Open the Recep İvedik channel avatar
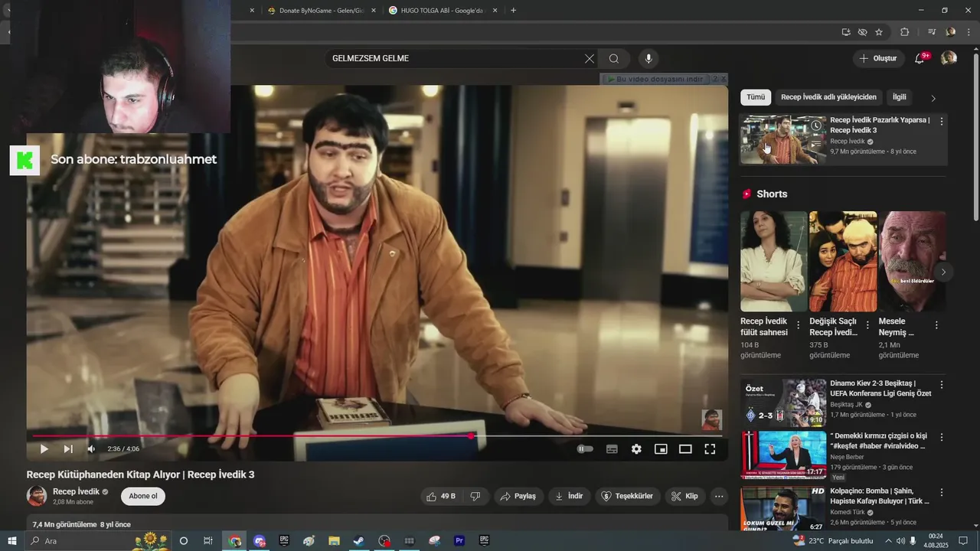Viewport: 980px width, 551px height. [x=37, y=496]
